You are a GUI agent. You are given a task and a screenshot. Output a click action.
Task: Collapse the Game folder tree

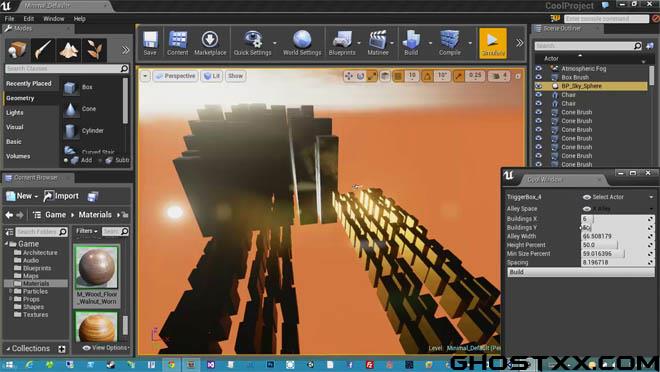click(x=7, y=244)
